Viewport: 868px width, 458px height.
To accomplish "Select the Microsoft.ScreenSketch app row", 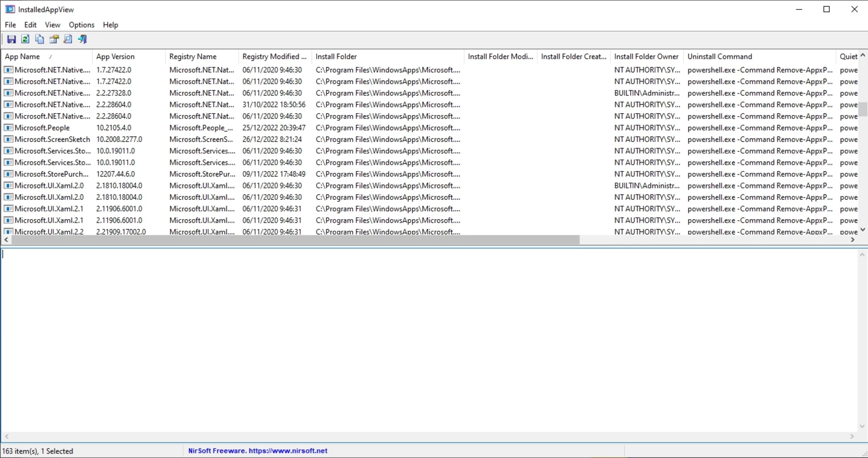I will click(x=430, y=139).
